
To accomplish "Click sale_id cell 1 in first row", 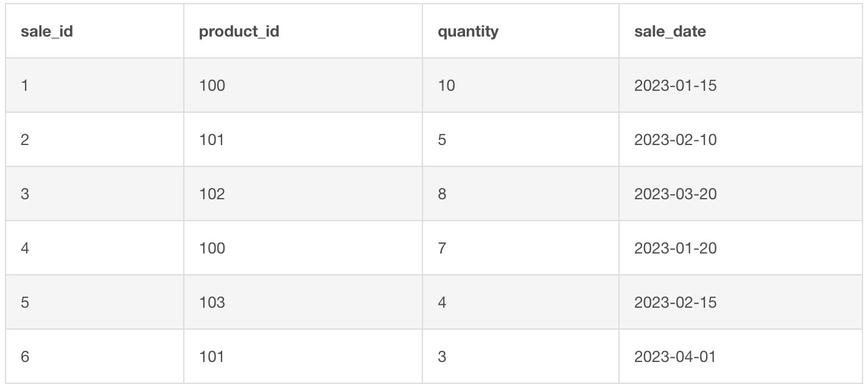I will tap(24, 86).
